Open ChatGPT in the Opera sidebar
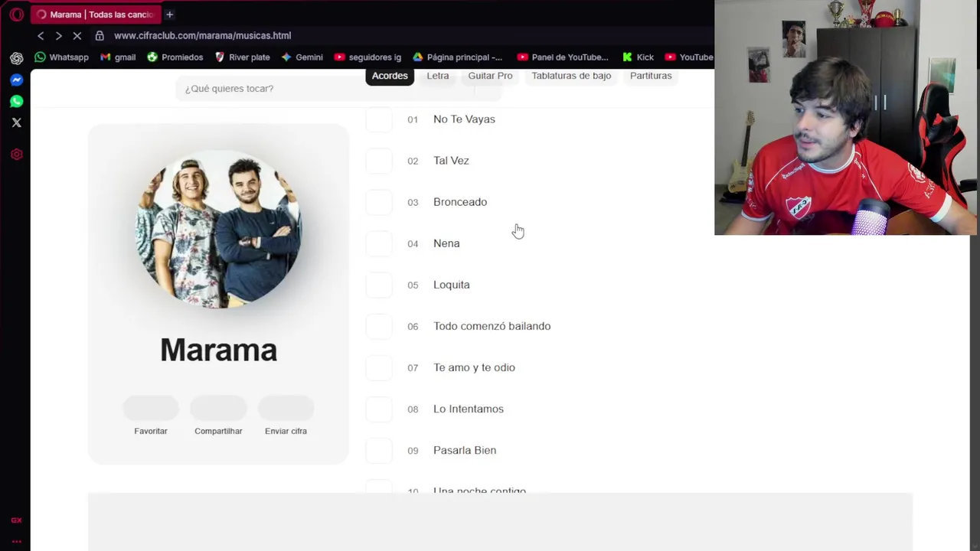The image size is (980, 551). 16,58
